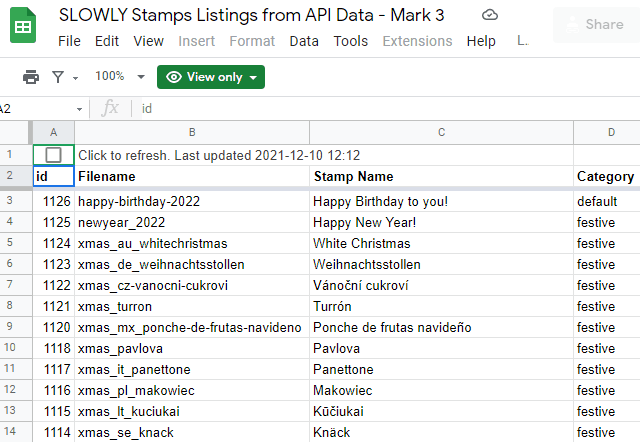Select the 'xmas_it_panettone' cell
Viewport: 640px width, 442px height.
[192, 369]
